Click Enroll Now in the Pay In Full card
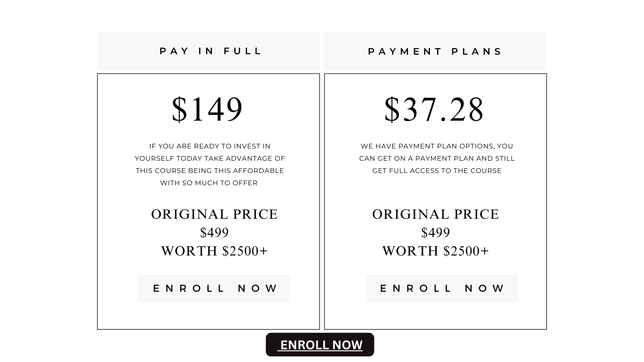The width and height of the screenshot is (644, 362). point(215,288)
